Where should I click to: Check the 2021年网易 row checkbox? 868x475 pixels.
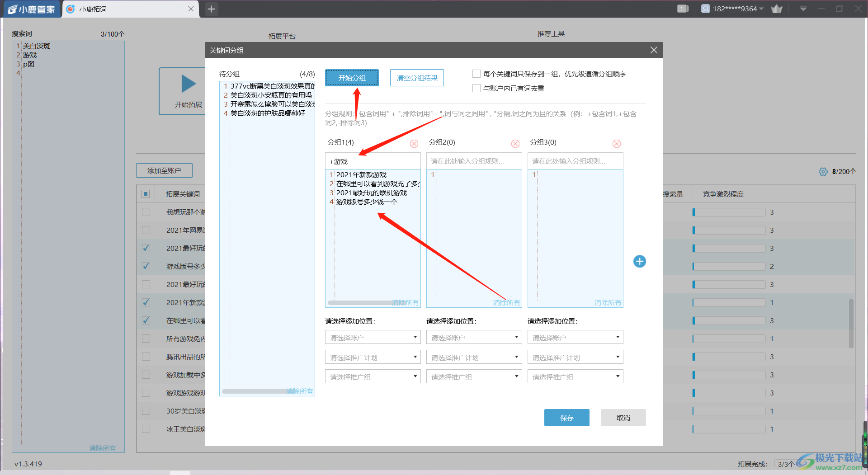(146, 230)
